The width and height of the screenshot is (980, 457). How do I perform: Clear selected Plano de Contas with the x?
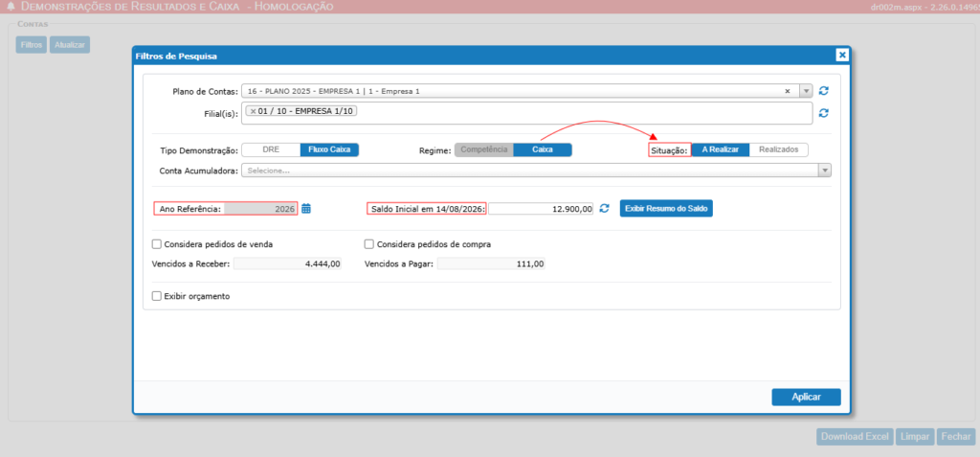[x=788, y=91]
